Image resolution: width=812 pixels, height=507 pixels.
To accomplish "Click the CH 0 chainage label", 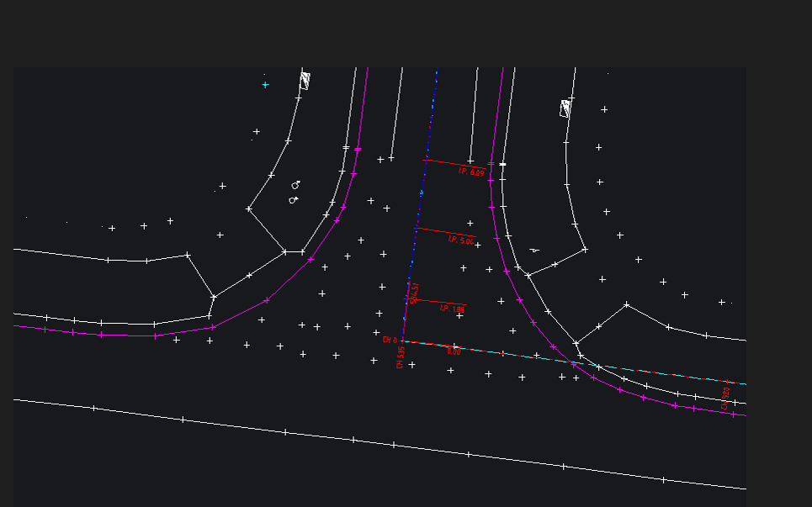I will (x=389, y=340).
